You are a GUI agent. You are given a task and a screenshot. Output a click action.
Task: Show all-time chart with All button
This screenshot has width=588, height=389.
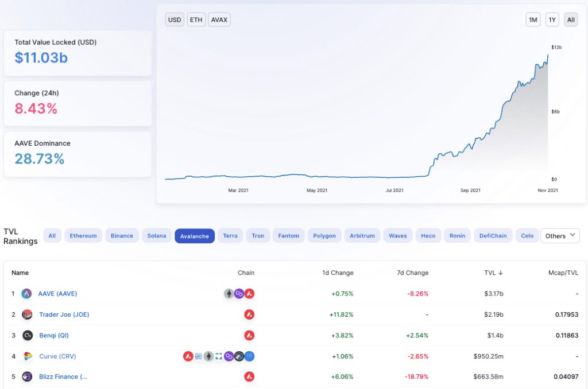[571, 20]
